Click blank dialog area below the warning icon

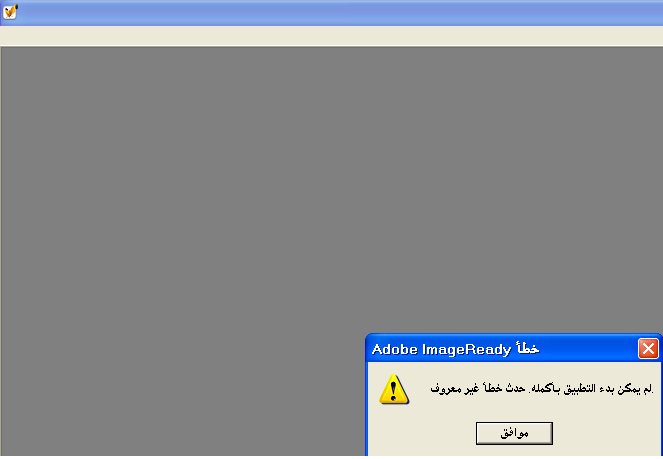click(394, 431)
